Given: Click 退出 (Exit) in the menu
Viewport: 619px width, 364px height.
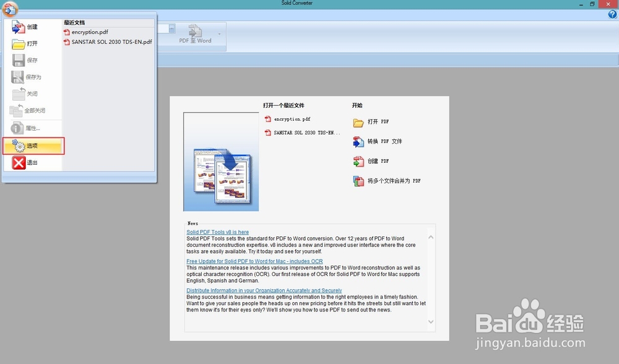Looking at the screenshot, I should tap(32, 162).
